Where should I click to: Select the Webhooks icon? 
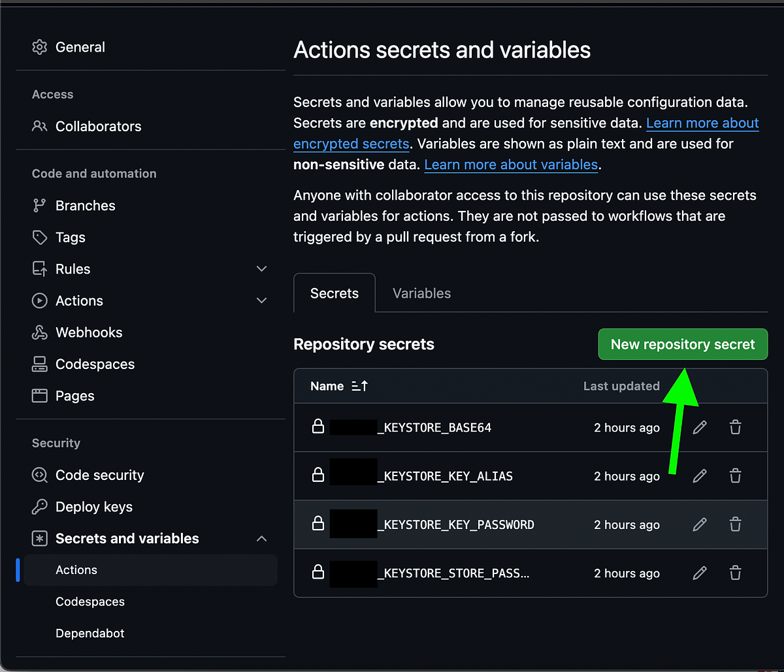pyautogui.click(x=39, y=332)
